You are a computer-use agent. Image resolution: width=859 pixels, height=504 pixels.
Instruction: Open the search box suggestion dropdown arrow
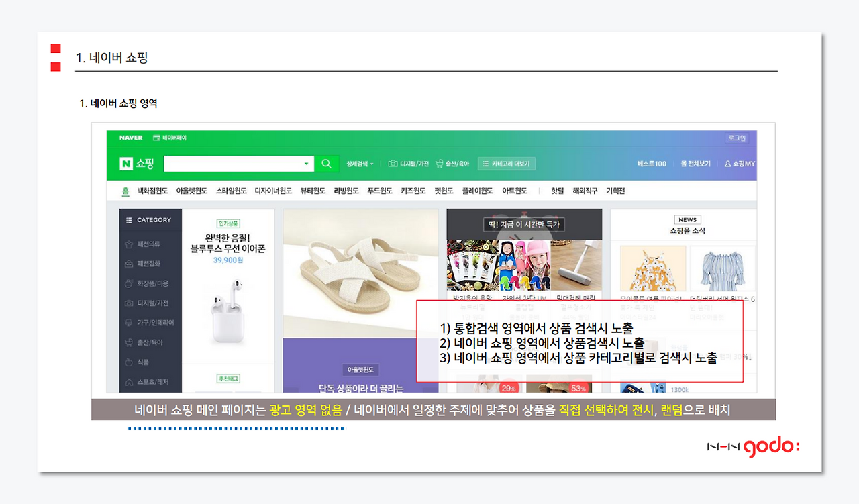tap(306, 164)
